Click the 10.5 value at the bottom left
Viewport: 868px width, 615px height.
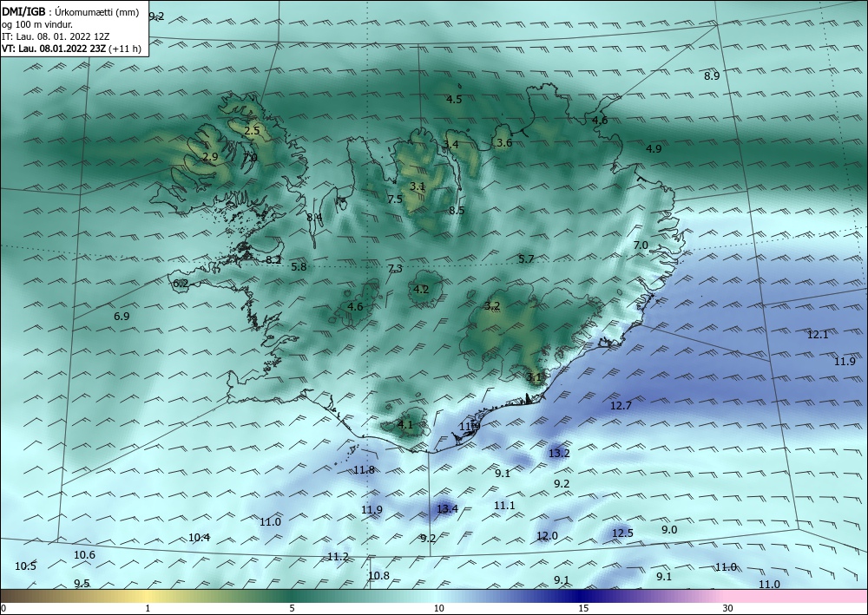coord(25,566)
